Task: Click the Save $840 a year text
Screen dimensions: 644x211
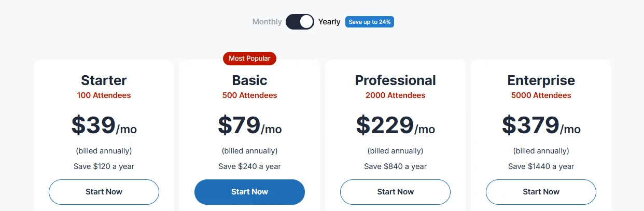Action: click(395, 166)
